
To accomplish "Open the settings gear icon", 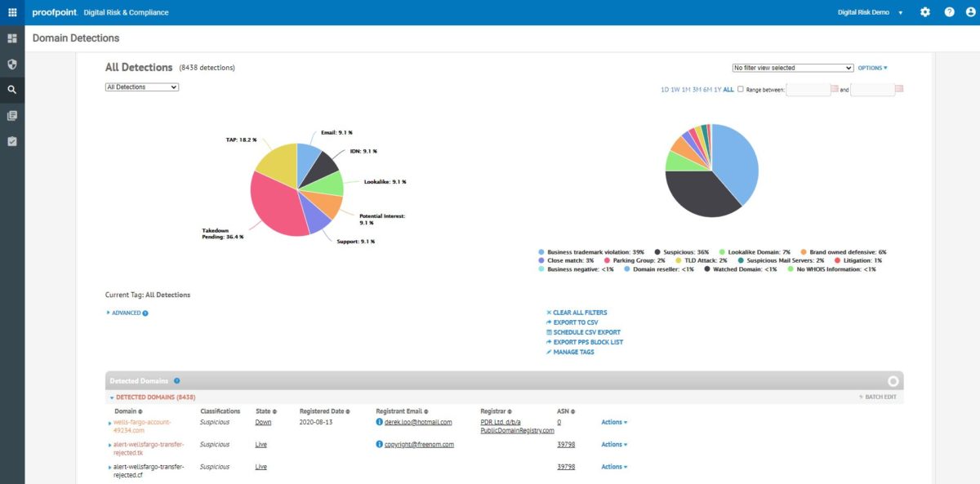I will [925, 12].
